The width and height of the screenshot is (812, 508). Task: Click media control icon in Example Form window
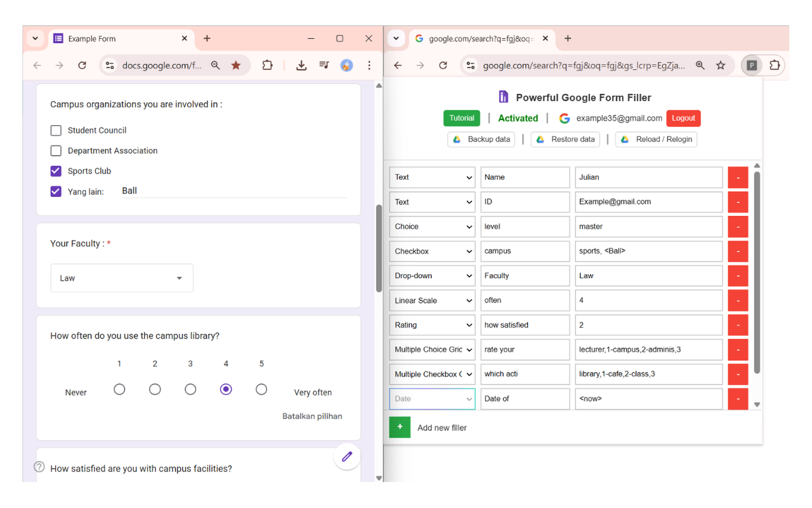(324, 65)
